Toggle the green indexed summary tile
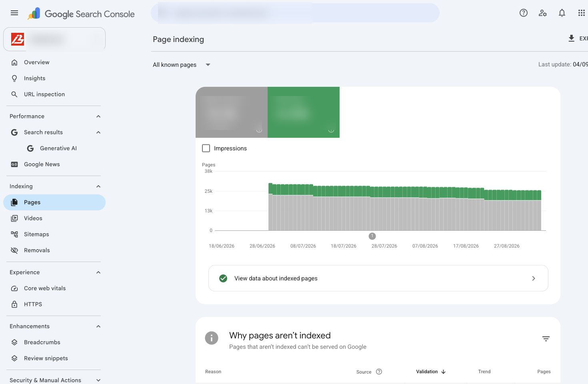 tap(304, 112)
